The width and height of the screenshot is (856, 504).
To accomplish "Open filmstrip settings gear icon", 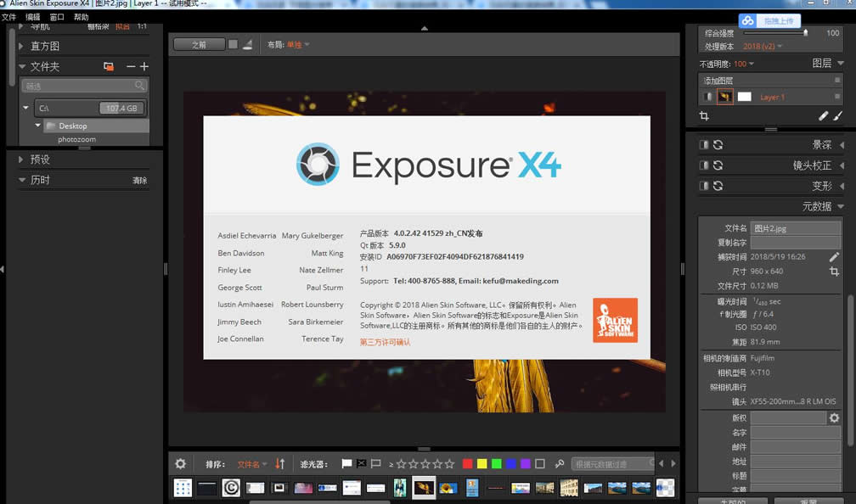I will click(180, 463).
